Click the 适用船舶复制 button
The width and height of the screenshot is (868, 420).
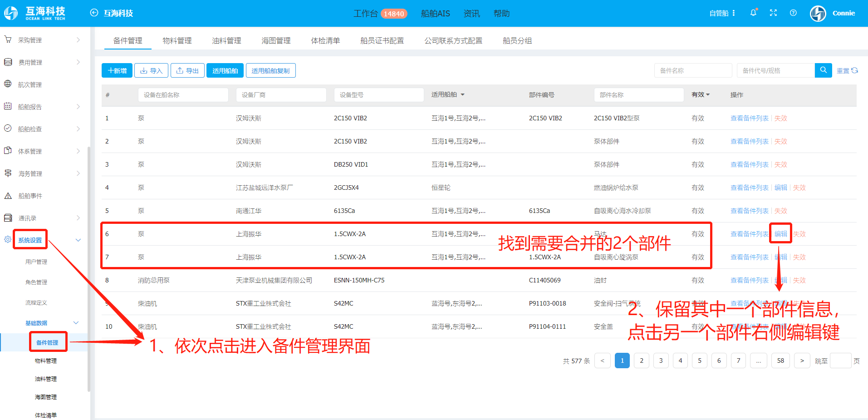(271, 70)
